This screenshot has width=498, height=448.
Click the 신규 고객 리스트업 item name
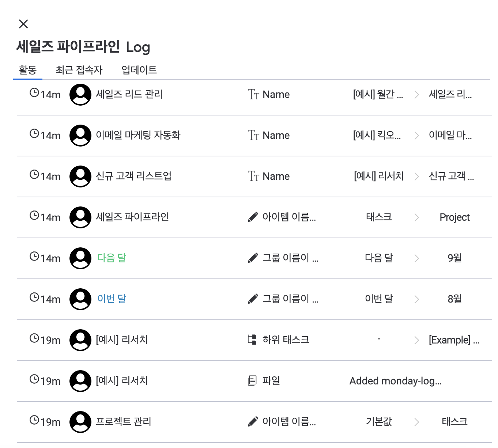[x=133, y=176]
